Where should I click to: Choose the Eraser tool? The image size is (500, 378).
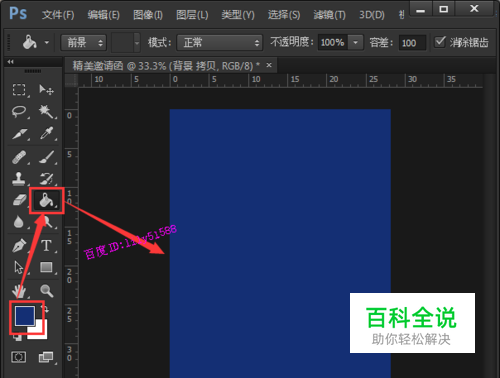click(x=19, y=200)
